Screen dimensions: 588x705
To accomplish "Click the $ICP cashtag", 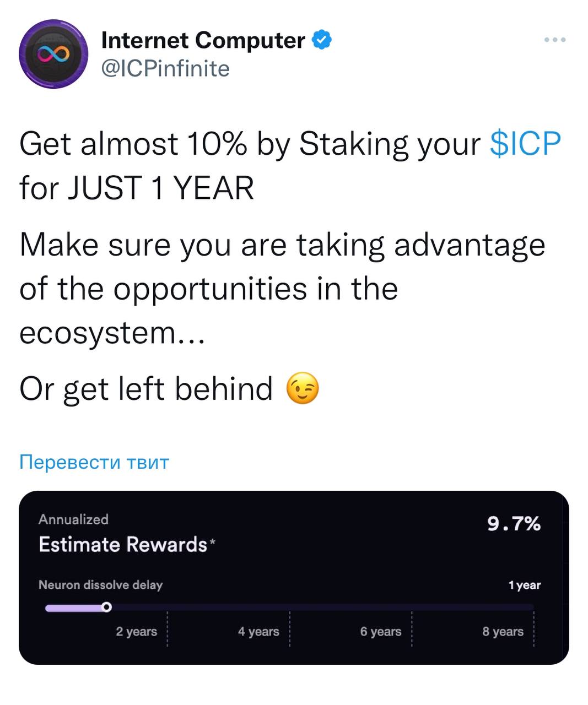I will point(525,144).
